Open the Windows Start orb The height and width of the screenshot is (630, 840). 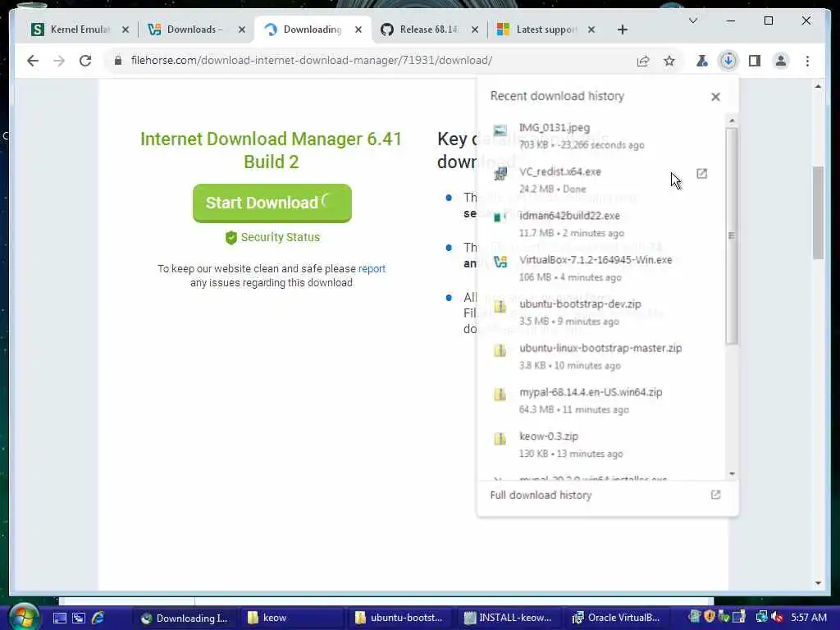pos(23,616)
